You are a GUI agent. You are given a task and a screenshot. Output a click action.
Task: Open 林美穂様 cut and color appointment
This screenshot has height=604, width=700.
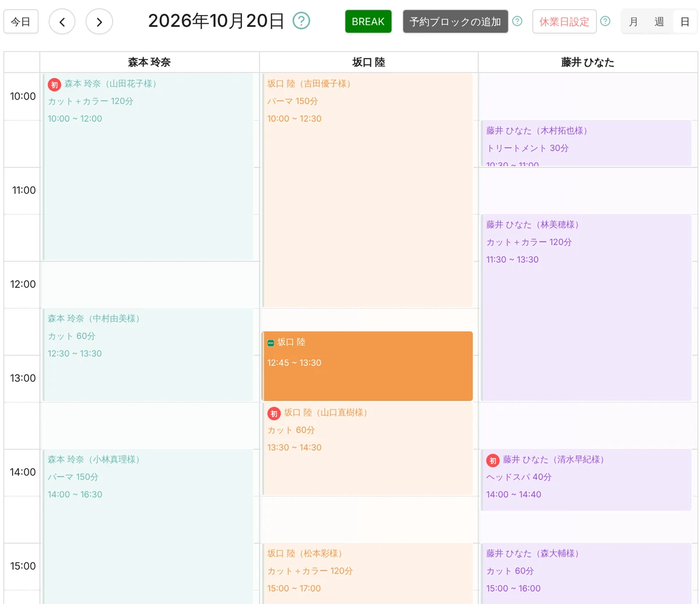click(x=586, y=308)
